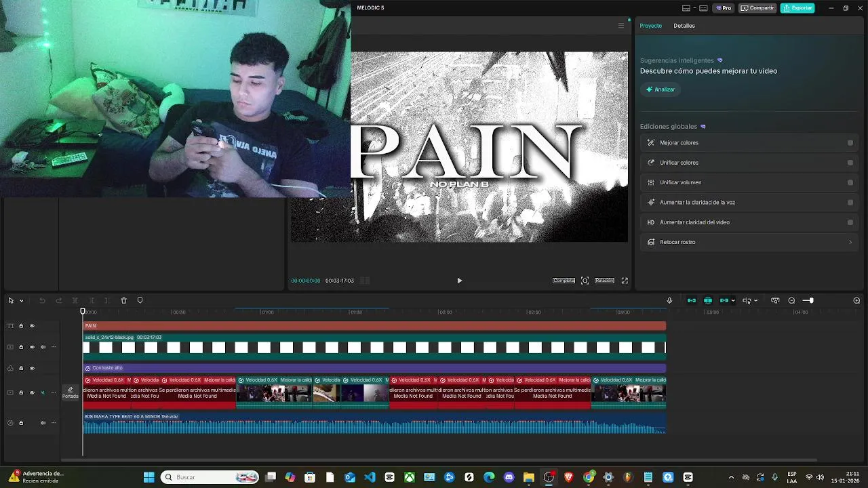Click the Pro upgrade button
Screen dimensions: 868x488
coord(722,8)
